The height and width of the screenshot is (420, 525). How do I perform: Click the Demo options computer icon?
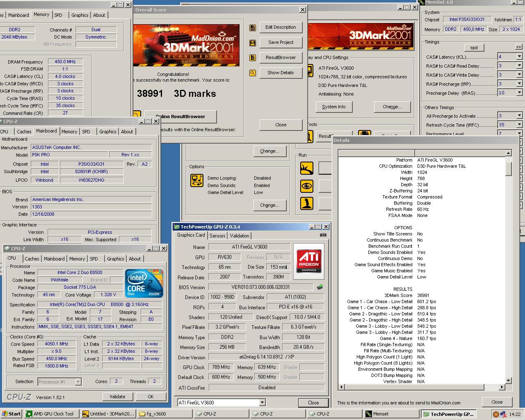point(197,180)
